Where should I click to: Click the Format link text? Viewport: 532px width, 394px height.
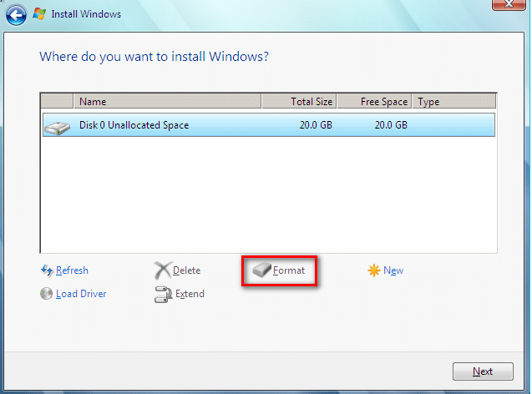[x=289, y=270]
